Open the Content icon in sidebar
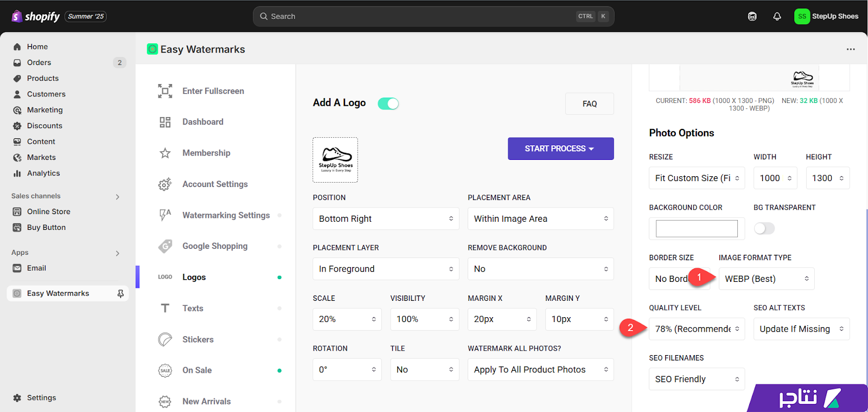The width and height of the screenshot is (868, 412). click(x=17, y=141)
